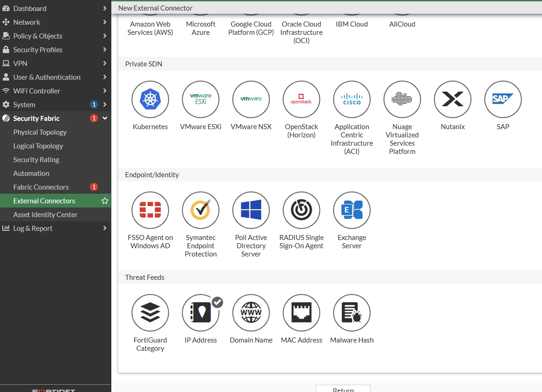The width and height of the screenshot is (542, 392).
Task: Click the Amazon Web Services (AWS) label
Action: pos(150,28)
